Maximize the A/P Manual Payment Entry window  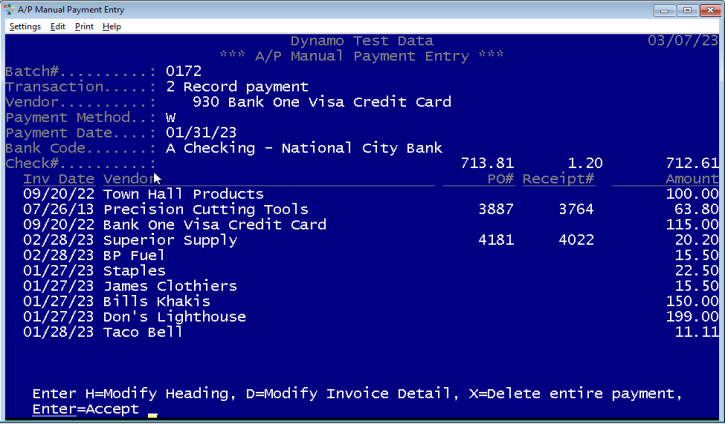687,10
